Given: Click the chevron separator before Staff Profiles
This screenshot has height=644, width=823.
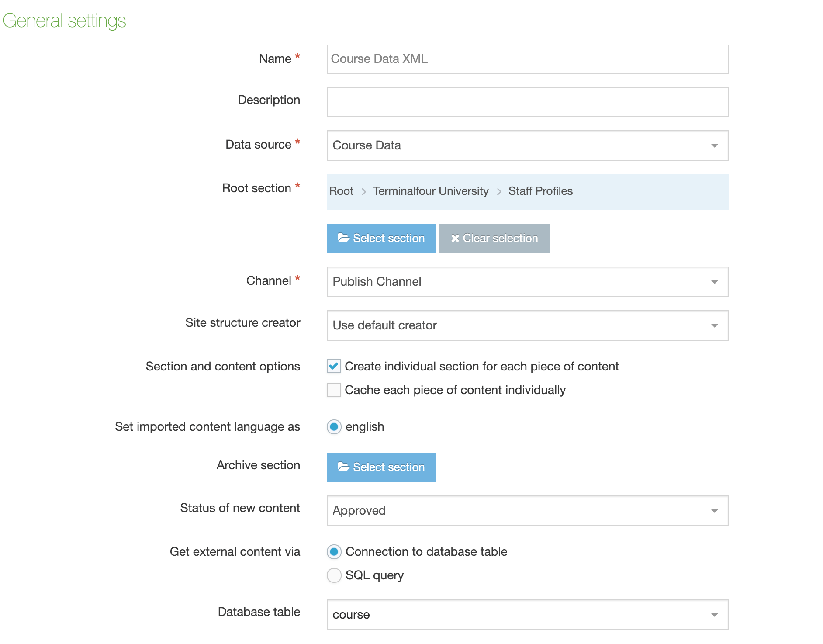Looking at the screenshot, I should coord(499,192).
